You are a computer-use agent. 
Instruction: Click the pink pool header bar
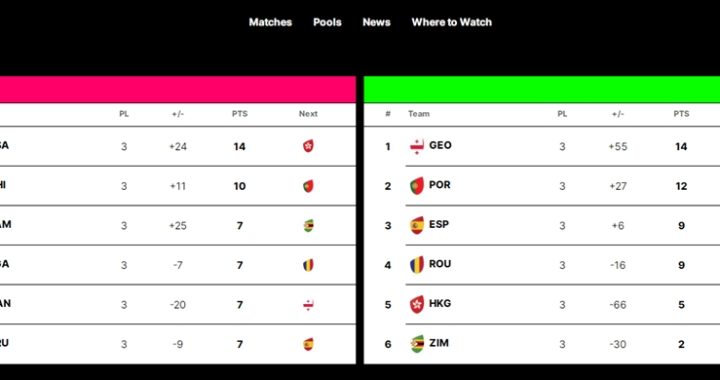point(178,89)
